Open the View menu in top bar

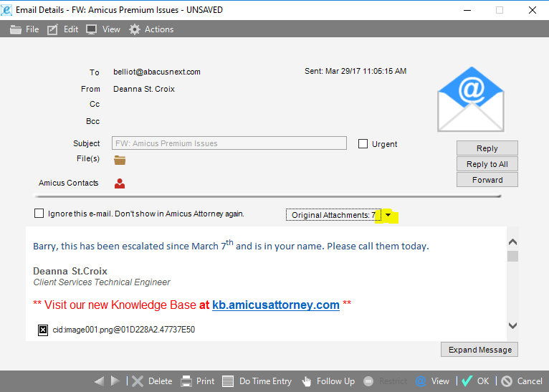tap(103, 29)
